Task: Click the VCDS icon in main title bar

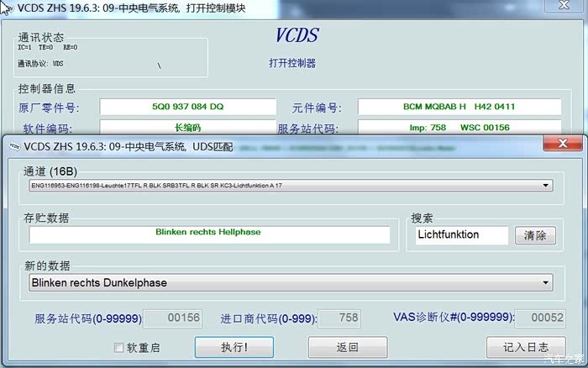Action: tap(8, 8)
